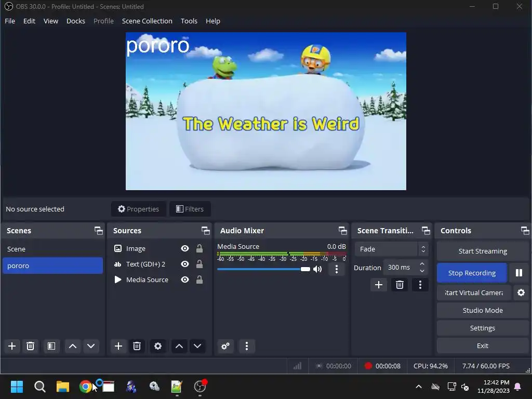Image resolution: width=532 pixels, height=399 pixels.
Task: Add a new source with plus icon
Action: tap(118, 346)
